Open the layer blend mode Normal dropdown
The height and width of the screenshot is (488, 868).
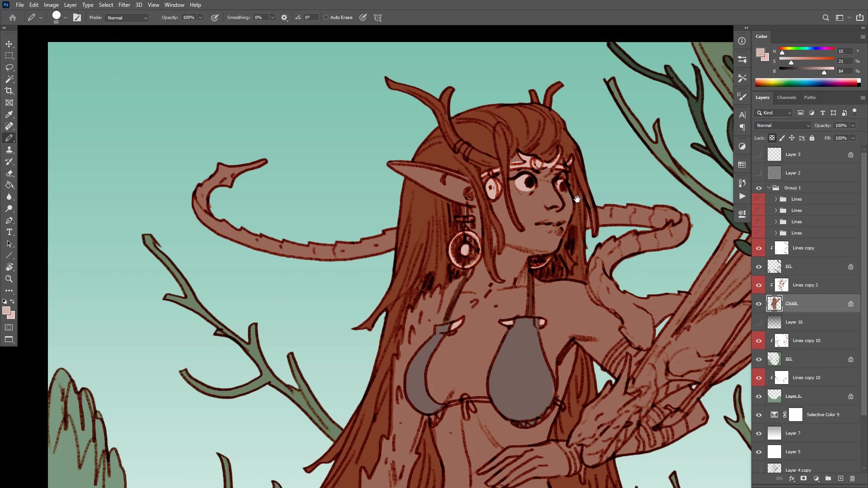[x=783, y=126]
